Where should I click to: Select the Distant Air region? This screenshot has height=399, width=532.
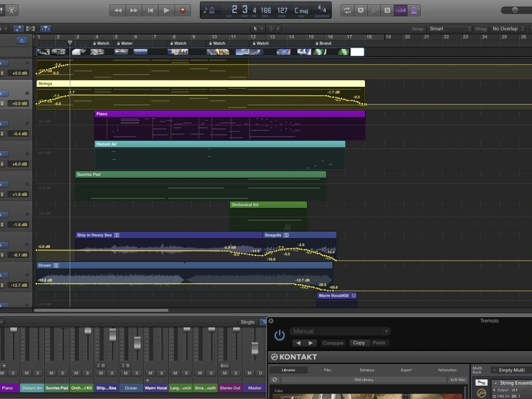[220, 155]
